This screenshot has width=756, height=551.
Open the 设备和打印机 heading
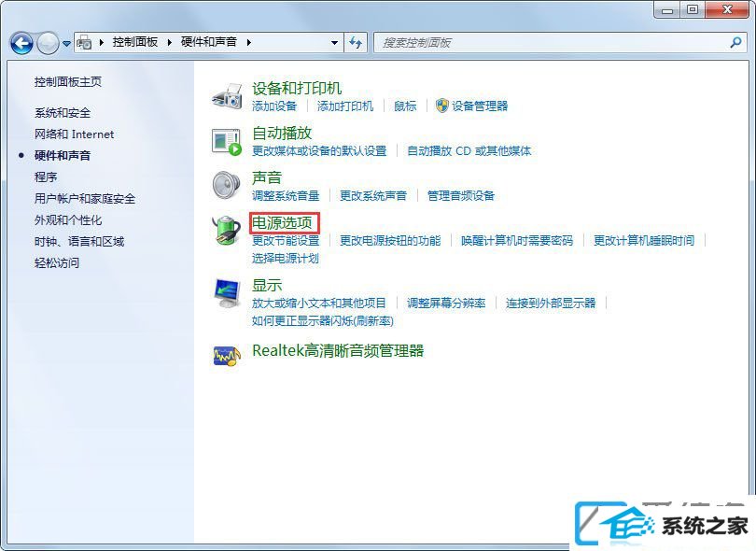[297, 89]
